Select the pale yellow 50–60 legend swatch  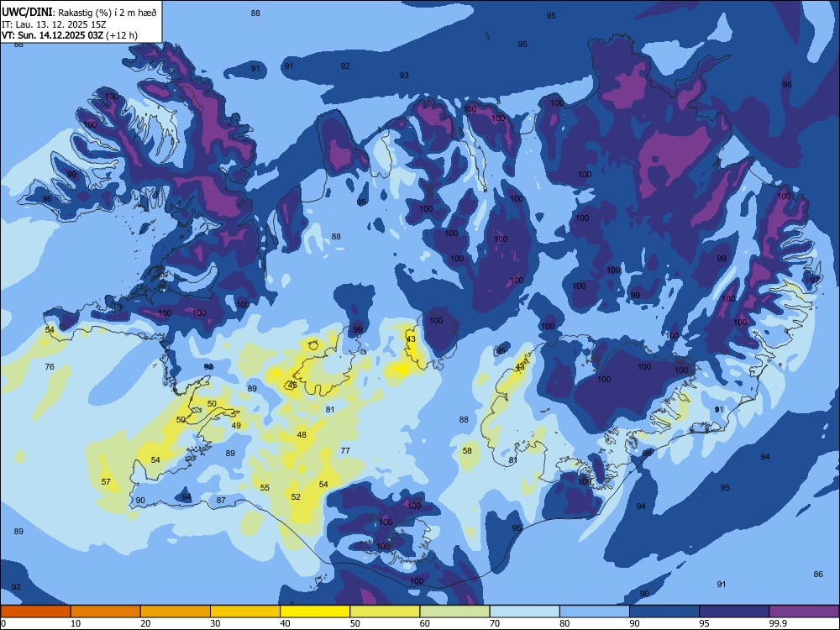[385, 612]
